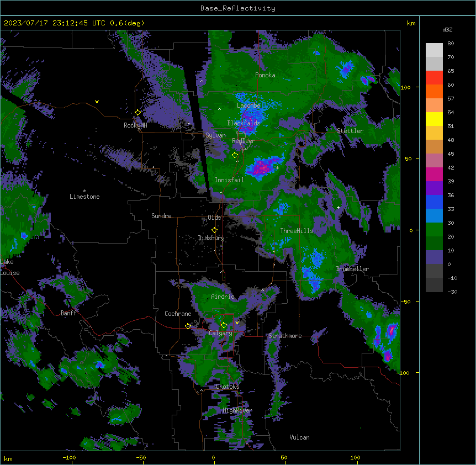Image resolution: width=476 pixels, height=465 pixels.
Task: Click the yellow marker above Calgary
Action: [224, 325]
